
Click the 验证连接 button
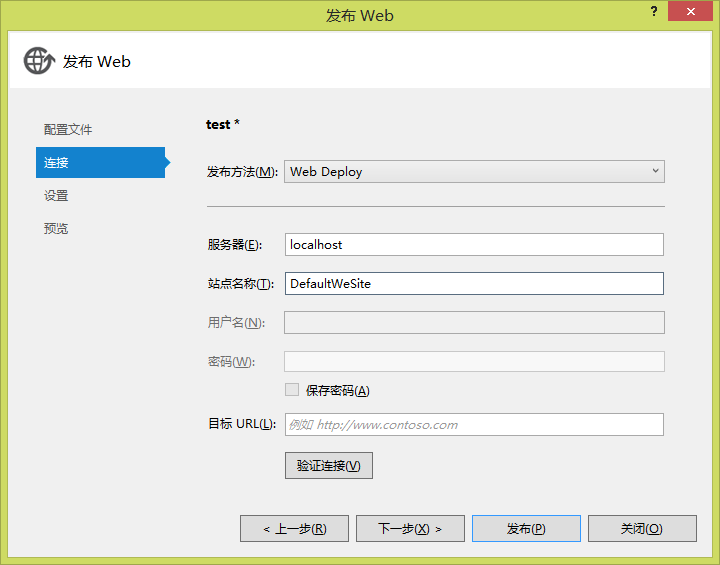click(x=328, y=465)
